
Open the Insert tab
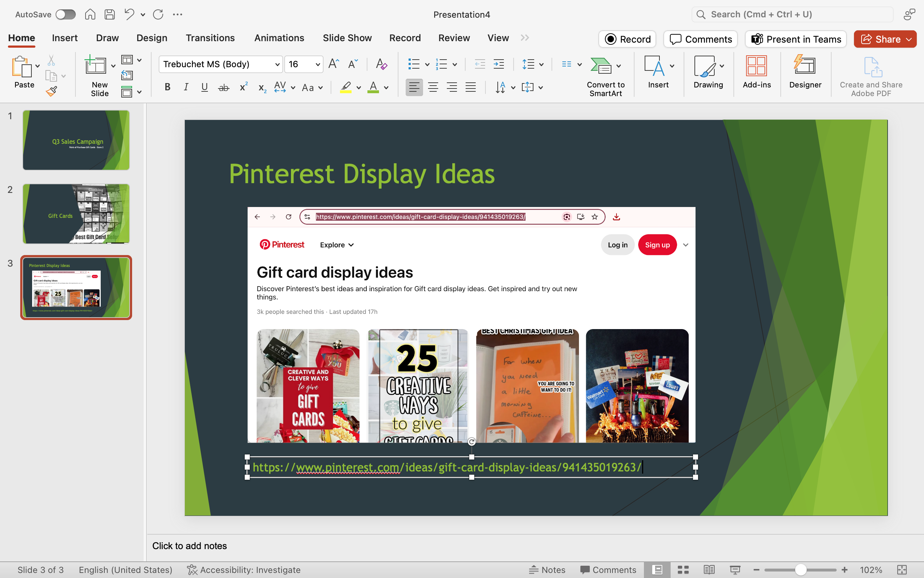tap(65, 38)
